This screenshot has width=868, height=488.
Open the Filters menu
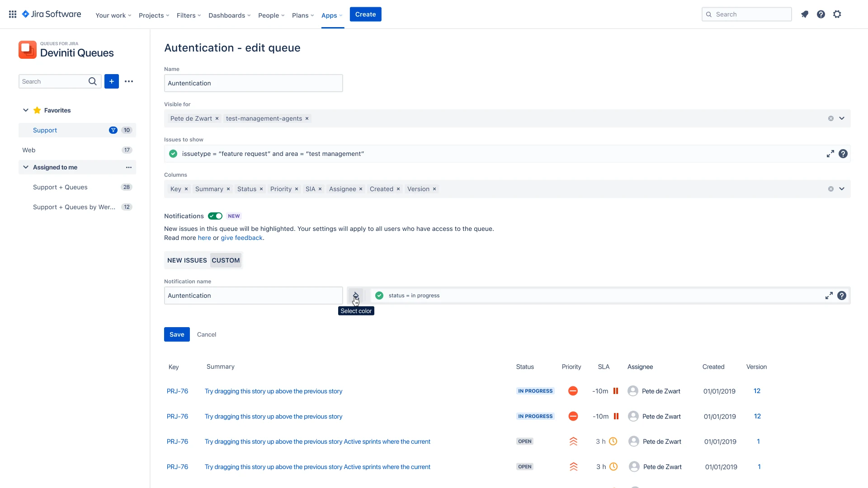click(189, 15)
